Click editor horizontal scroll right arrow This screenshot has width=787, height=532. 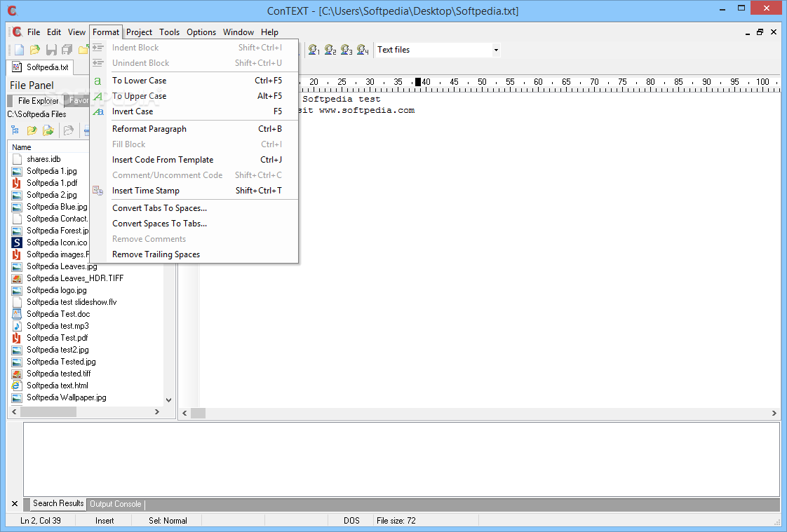774,413
